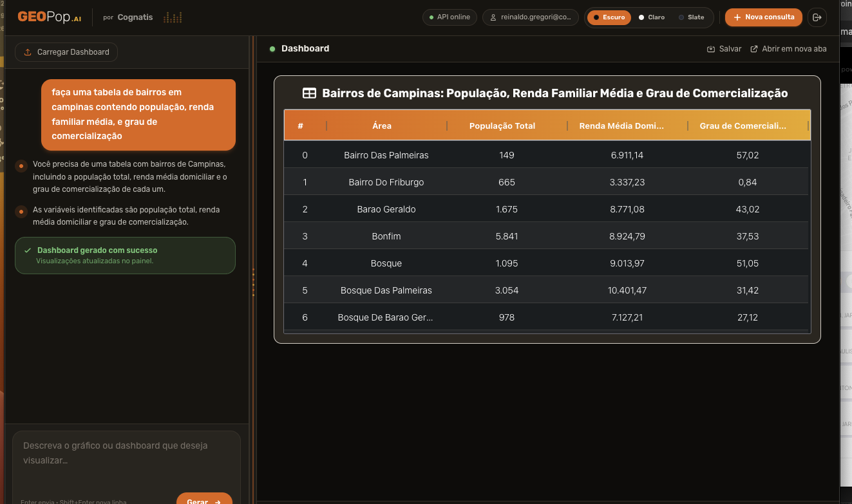Click the Carregar Dashboard button
The height and width of the screenshot is (504, 852).
(66, 52)
